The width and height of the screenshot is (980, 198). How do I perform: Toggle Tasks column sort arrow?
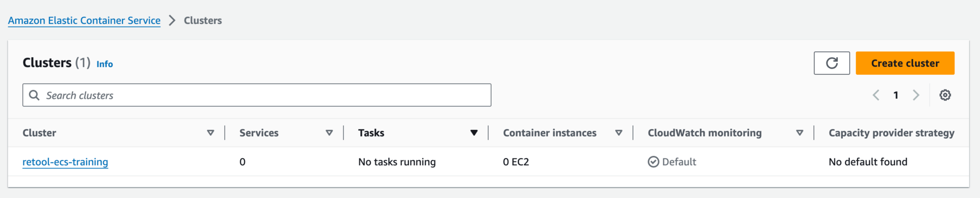474,133
